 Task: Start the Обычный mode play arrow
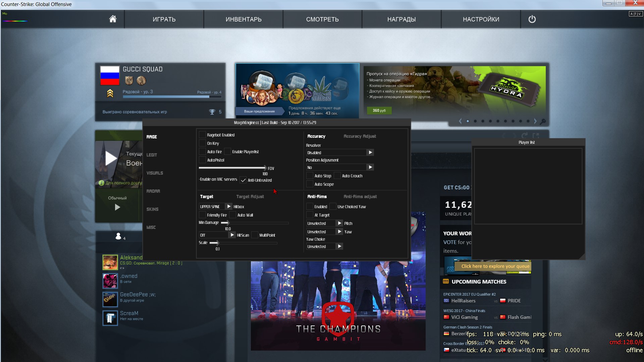pos(117,207)
